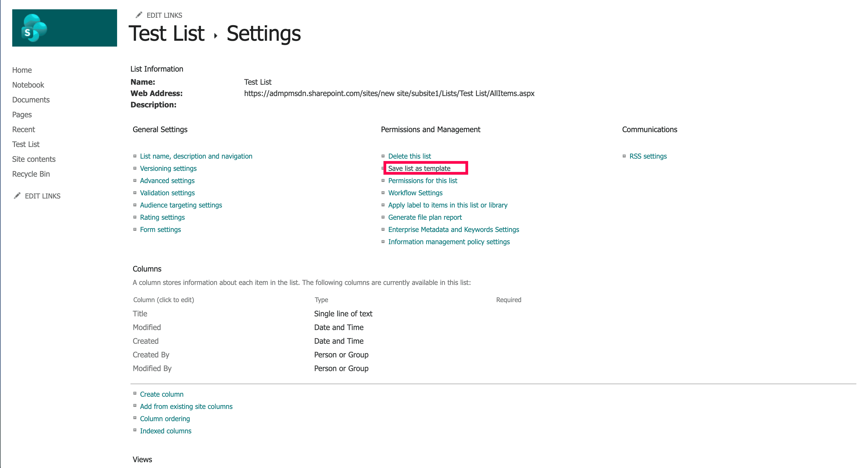The width and height of the screenshot is (868, 468).
Task: Open Permissions for this list
Action: [x=423, y=180]
